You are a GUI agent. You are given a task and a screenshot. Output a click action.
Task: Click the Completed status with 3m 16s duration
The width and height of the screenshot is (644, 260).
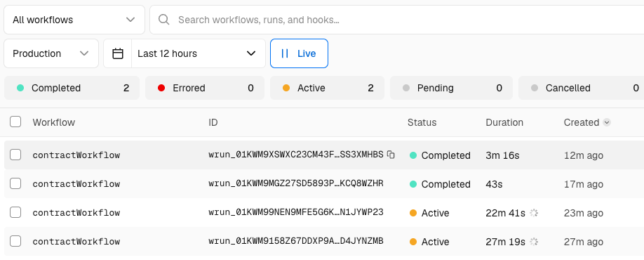pyautogui.click(x=441, y=155)
